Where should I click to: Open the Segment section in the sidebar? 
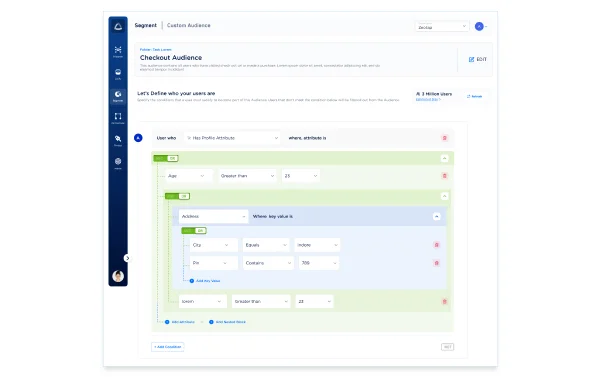(x=118, y=96)
